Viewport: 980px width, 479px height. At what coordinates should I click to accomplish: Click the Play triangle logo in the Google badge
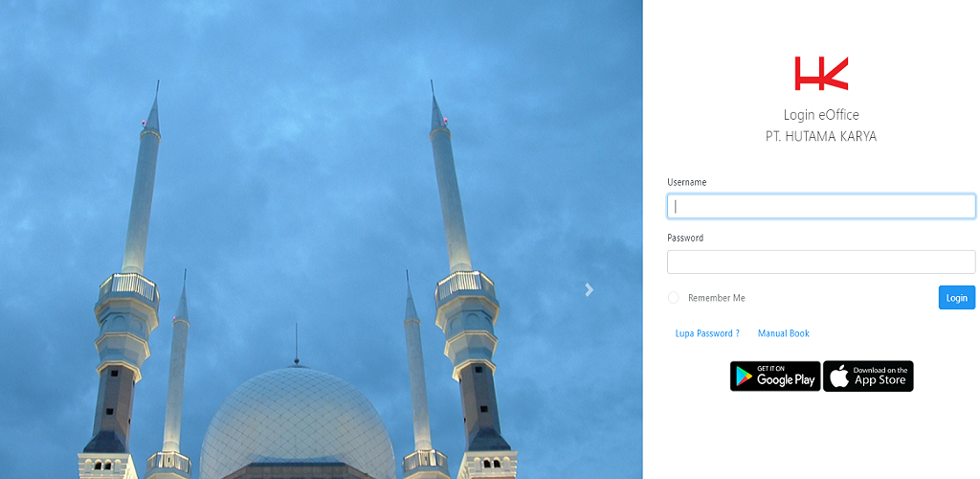(745, 376)
